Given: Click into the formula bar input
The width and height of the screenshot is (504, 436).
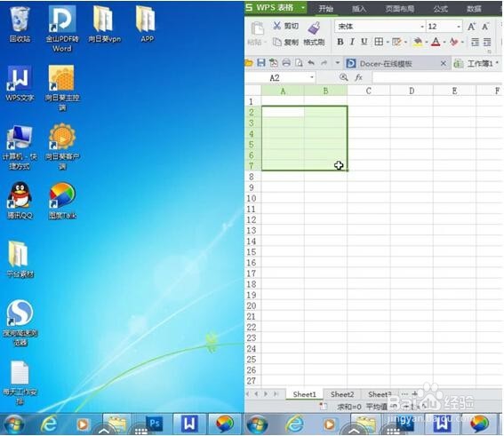Looking at the screenshot, I should pos(437,77).
